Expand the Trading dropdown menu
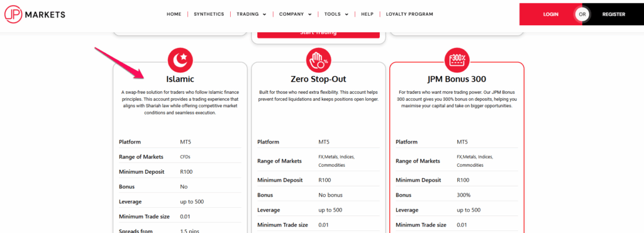The width and height of the screenshot is (644, 233). [252, 14]
